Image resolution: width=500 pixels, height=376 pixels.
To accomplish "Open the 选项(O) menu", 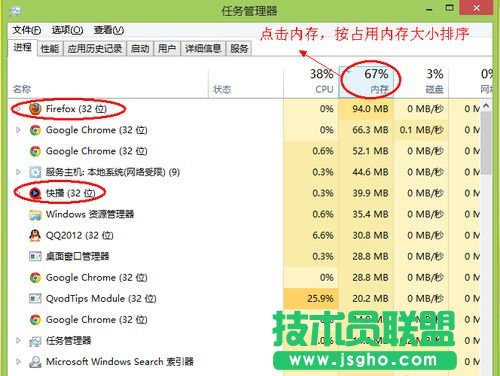I will 67,30.
